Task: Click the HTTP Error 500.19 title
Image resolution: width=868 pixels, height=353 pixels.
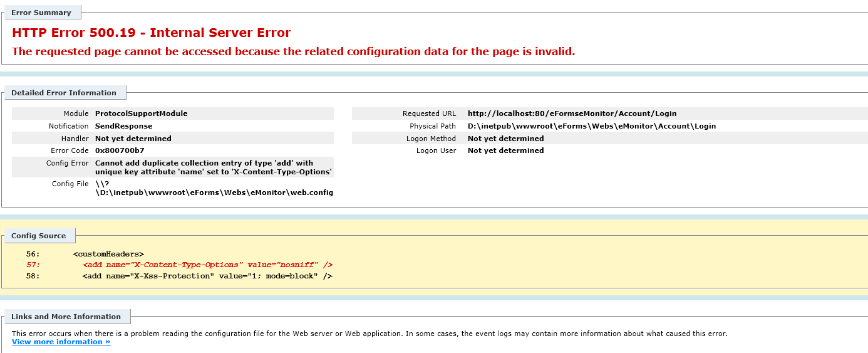Action: coord(152,33)
